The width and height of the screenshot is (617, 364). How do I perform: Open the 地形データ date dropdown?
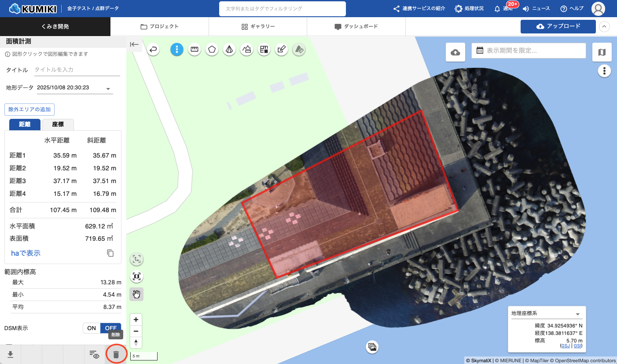coord(108,89)
